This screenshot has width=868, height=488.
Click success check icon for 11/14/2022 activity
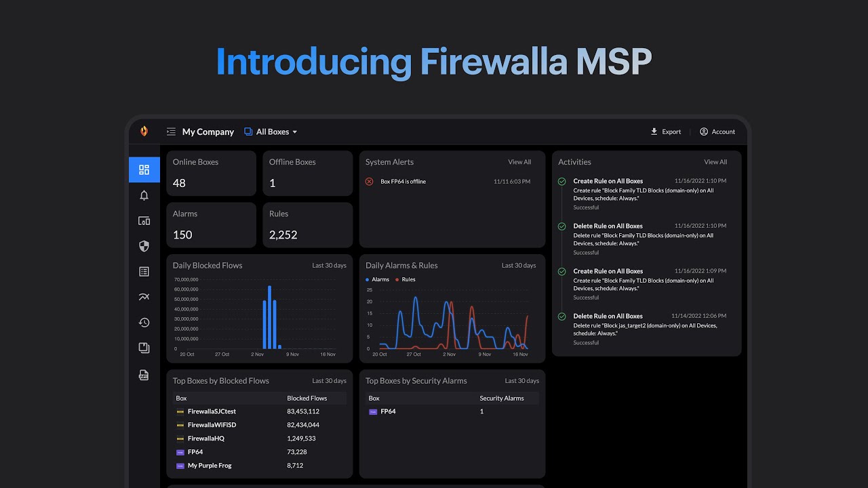coord(561,317)
